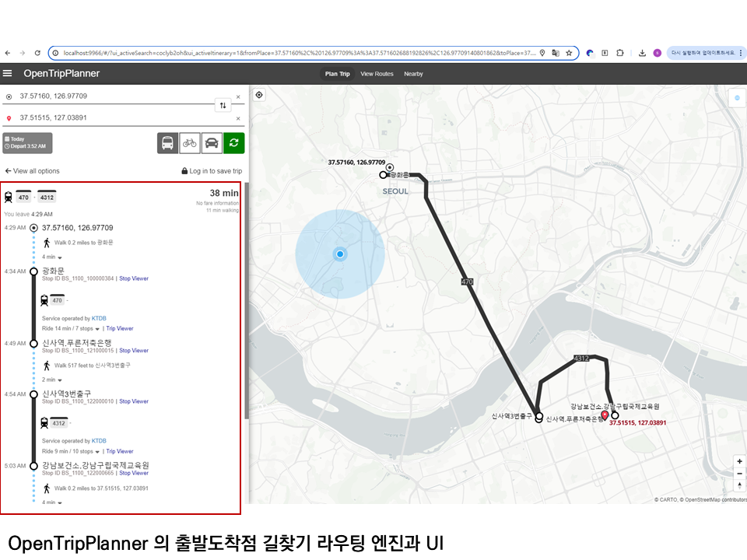
Task: Click the site info icon in address bar
Action: (55, 53)
